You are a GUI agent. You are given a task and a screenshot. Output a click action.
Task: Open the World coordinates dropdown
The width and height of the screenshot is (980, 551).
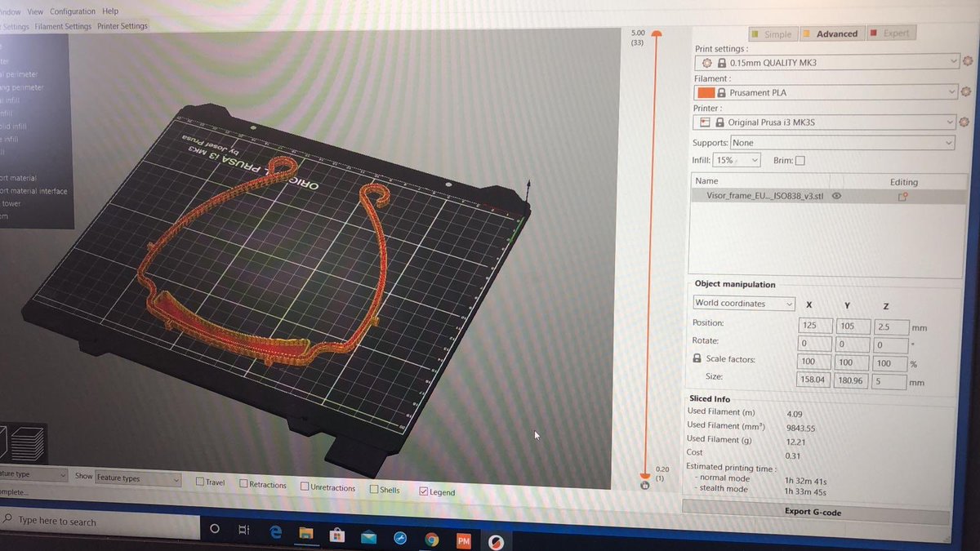click(x=744, y=303)
